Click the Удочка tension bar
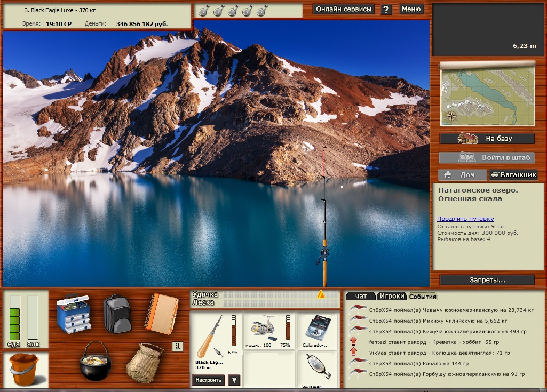This screenshot has width=547, height=392. coord(280,295)
